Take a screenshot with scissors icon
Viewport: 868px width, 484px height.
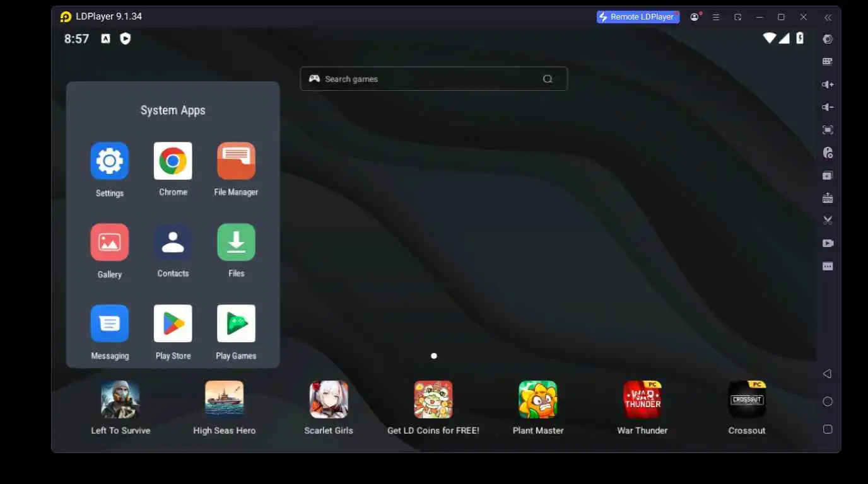pyautogui.click(x=828, y=221)
